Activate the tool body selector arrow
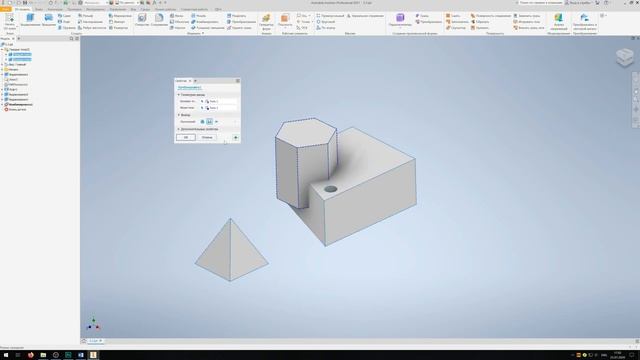 point(202,108)
